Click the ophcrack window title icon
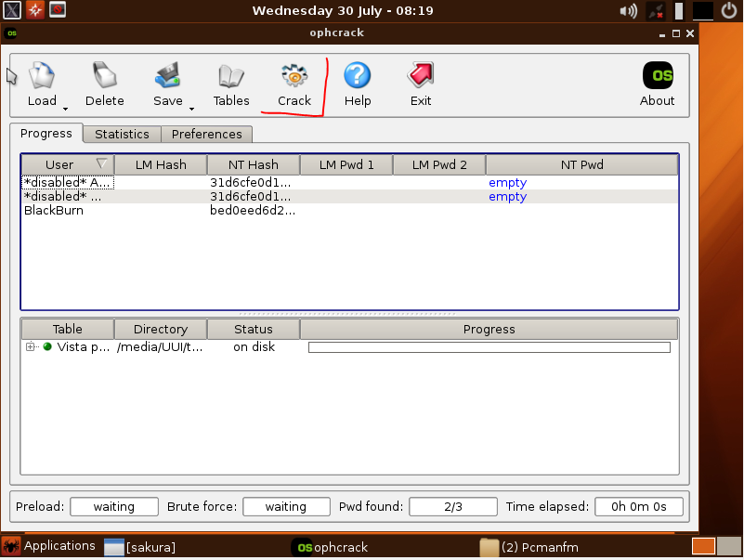This screenshot has width=744, height=560. (12, 33)
